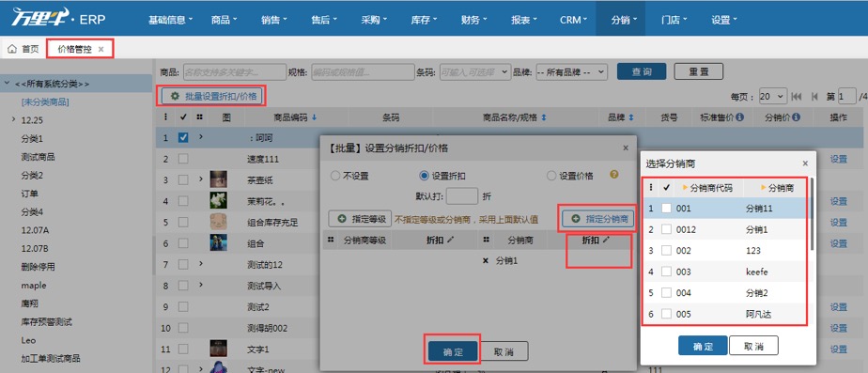Open 茶壶纸 product thumbnail
Viewport: 868px width, 373px height.
pos(218,179)
